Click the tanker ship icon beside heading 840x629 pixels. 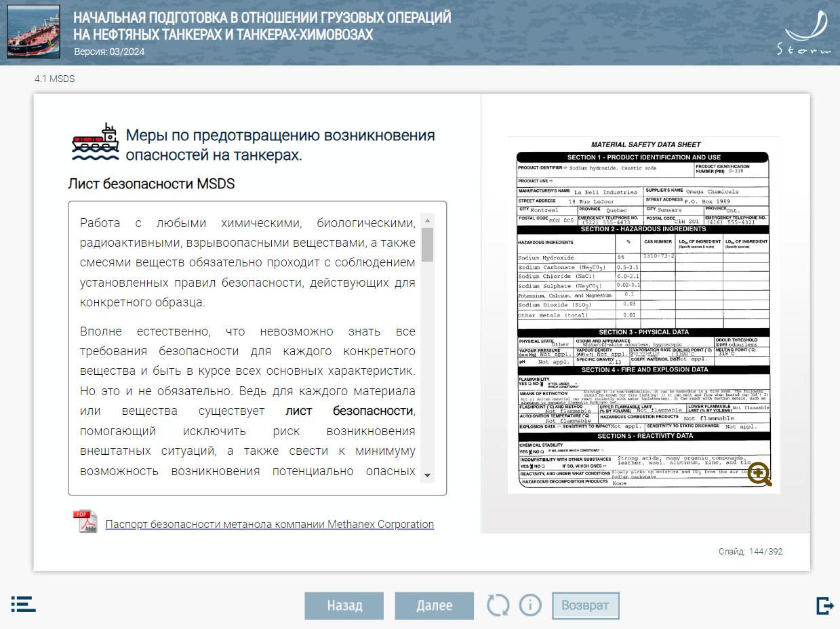point(95,143)
